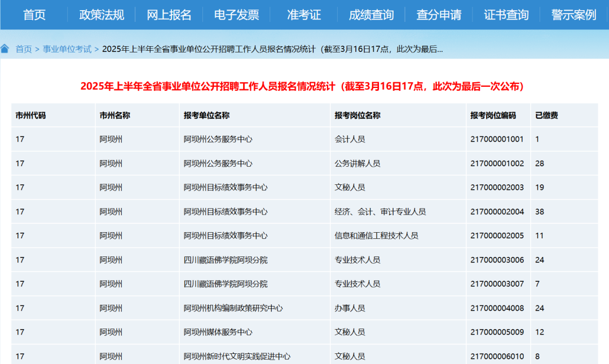Select position code 217000001001 cell
609x364 pixels.
[497, 139]
